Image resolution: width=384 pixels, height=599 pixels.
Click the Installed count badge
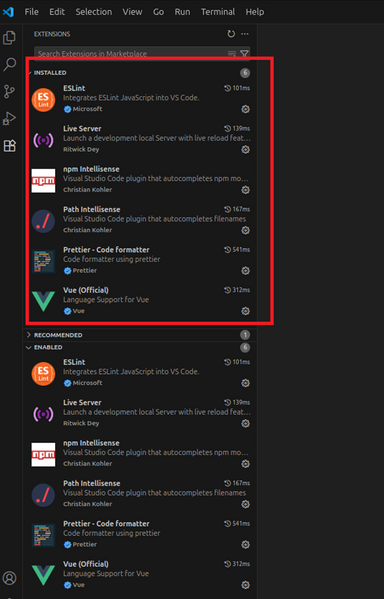tap(245, 73)
